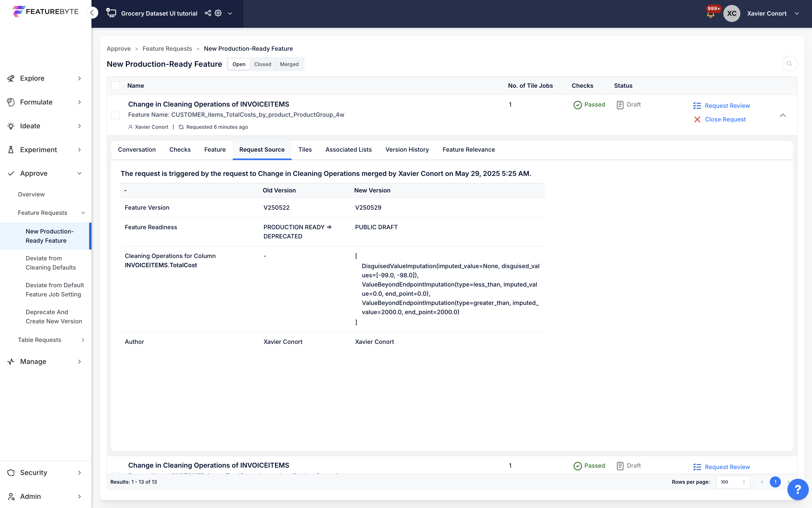Collapse the first request row with up chevron
The height and width of the screenshot is (508, 812).
tap(783, 115)
